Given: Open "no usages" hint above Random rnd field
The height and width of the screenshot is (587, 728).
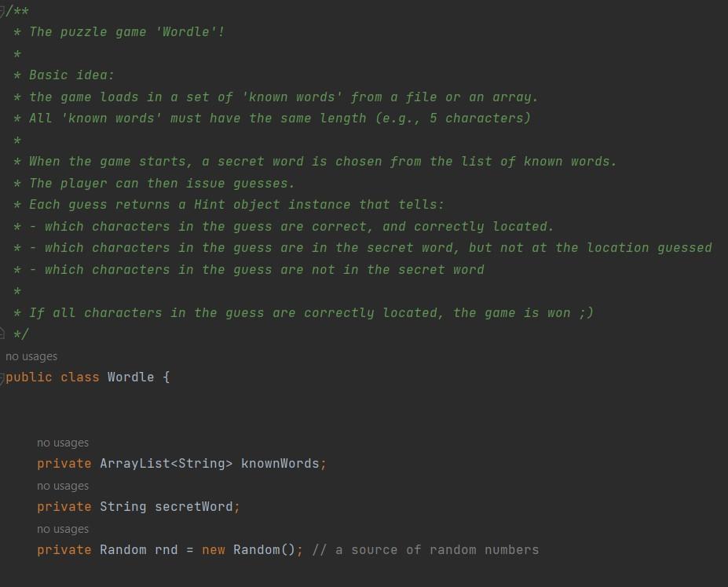Looking at the screenshot, I should click(x=63, y=529).
